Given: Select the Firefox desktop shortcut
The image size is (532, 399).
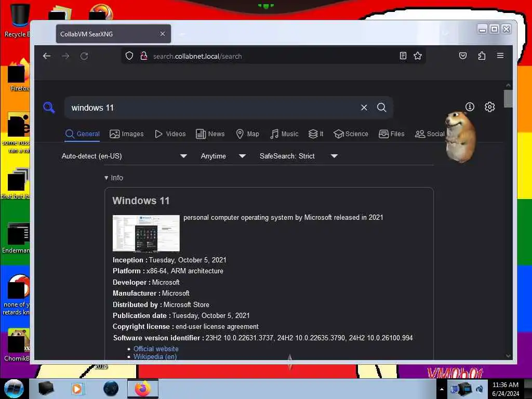Looking at the screenshot, I should pos(19,75).
